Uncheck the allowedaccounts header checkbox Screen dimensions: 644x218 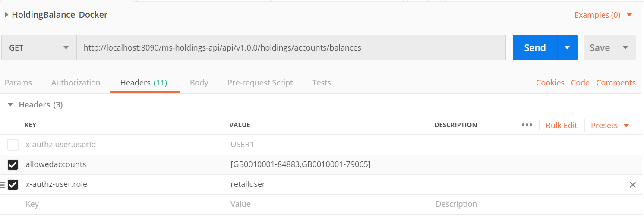click(x=13, y=164)
